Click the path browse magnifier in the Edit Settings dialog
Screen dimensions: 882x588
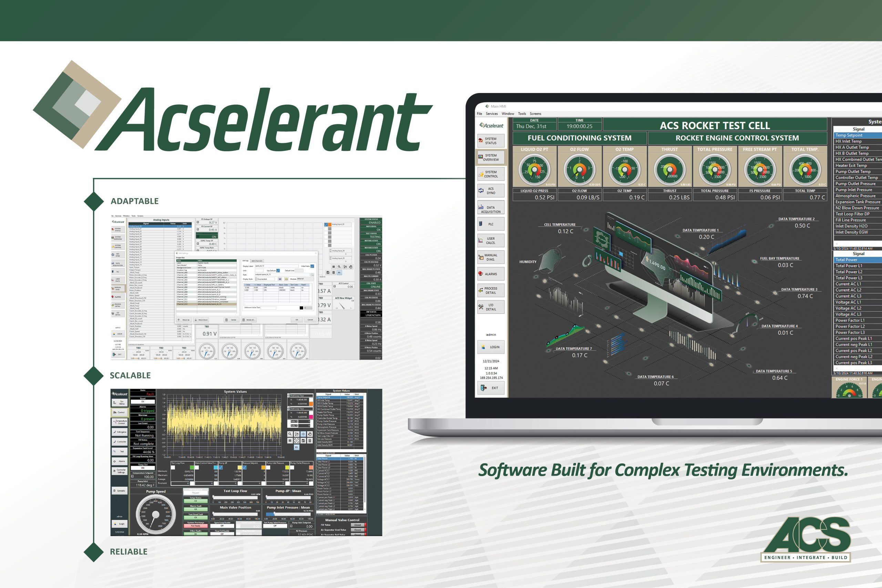pyautogui.click(x=312, y=275)
